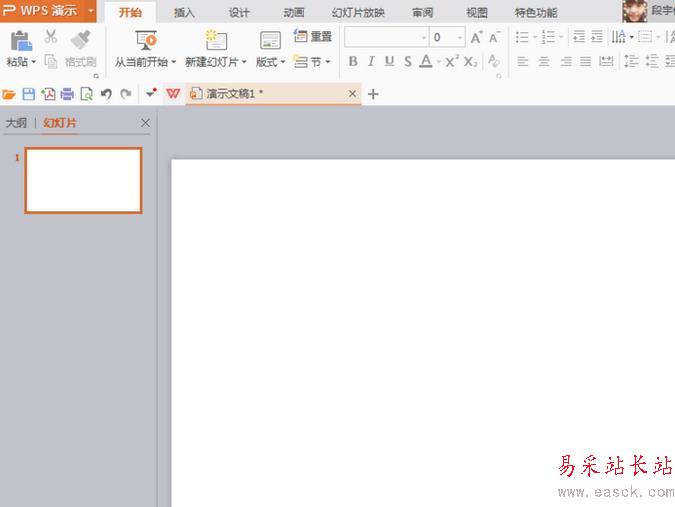Viewport: 675px width, 507px height.
Task: Toggle underline formatting
Action: pos(389,62)
